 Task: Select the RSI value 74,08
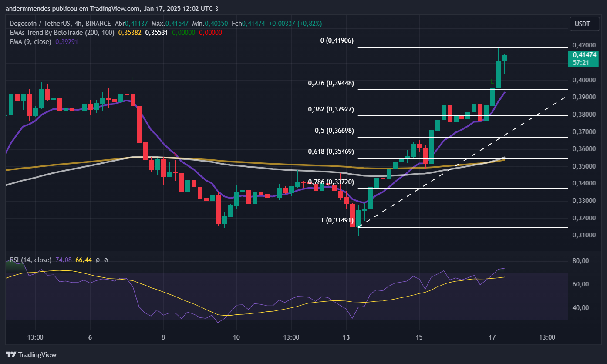click(x=63, y=260)
